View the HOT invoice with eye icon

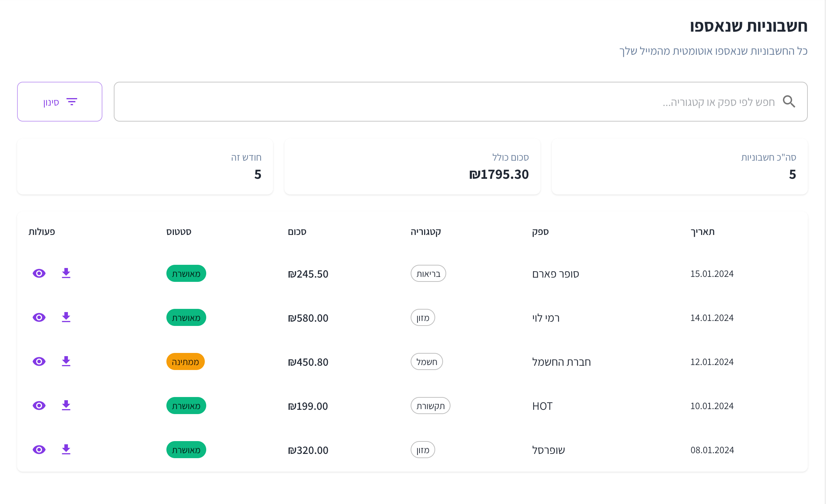(39, 406)
